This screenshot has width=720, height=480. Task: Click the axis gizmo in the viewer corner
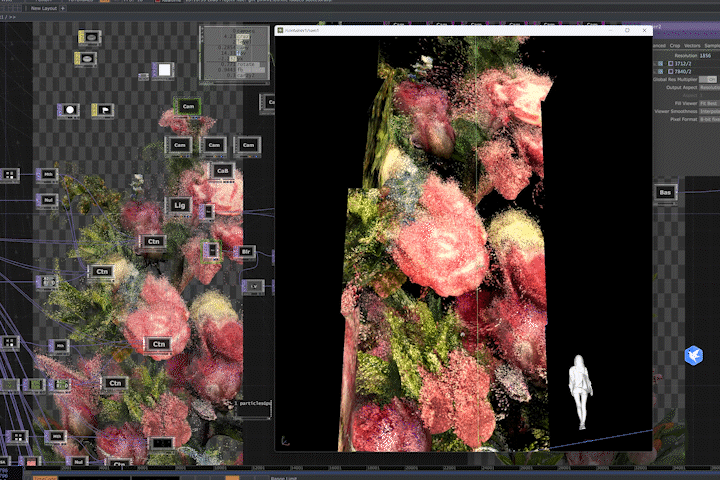(285, 441)
